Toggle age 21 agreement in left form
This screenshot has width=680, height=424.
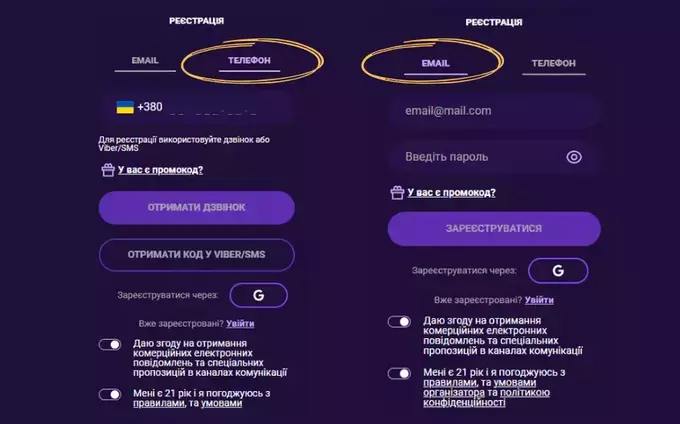pos(109,394)
